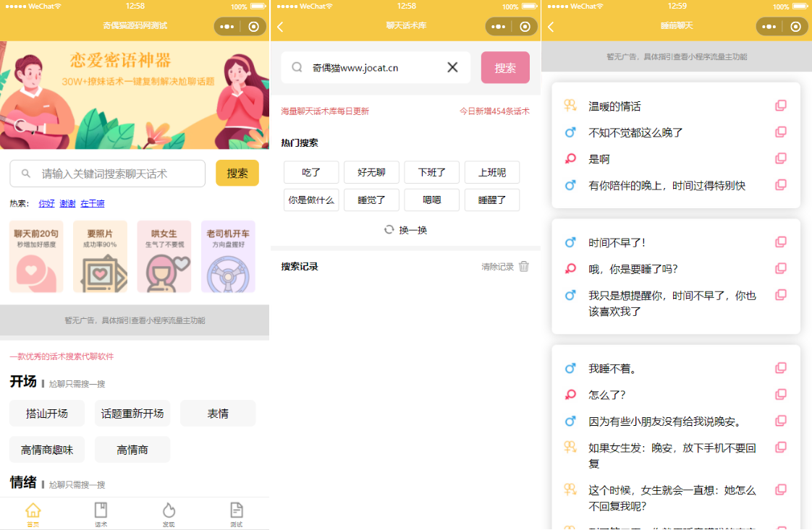This screenshot has height=530, width=812.
Task: Copy the line 有你陪伴的晚上，时间过得特别快
Action: 781,185
